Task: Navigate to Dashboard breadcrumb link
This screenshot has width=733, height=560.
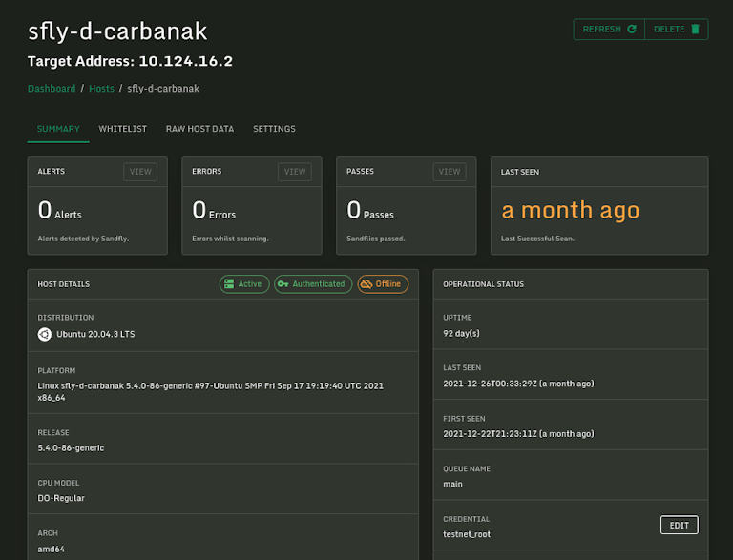Action: click(x=52, y=89)
